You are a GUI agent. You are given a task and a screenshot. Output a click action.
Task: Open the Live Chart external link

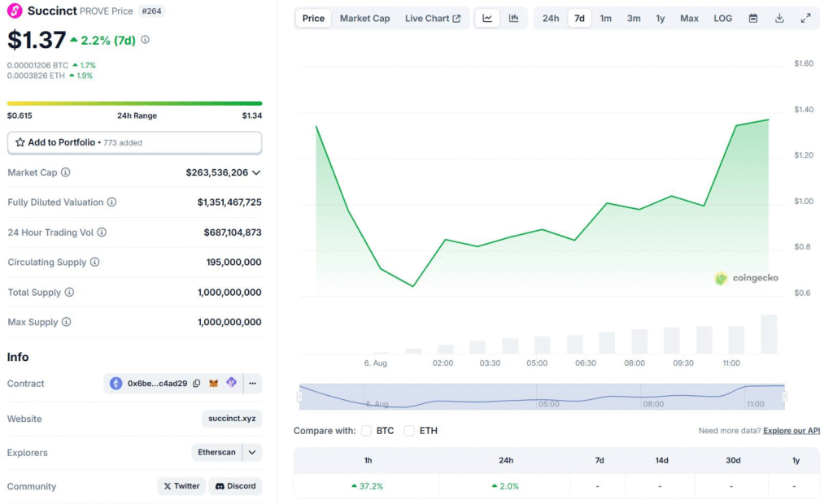coord(433,19)
